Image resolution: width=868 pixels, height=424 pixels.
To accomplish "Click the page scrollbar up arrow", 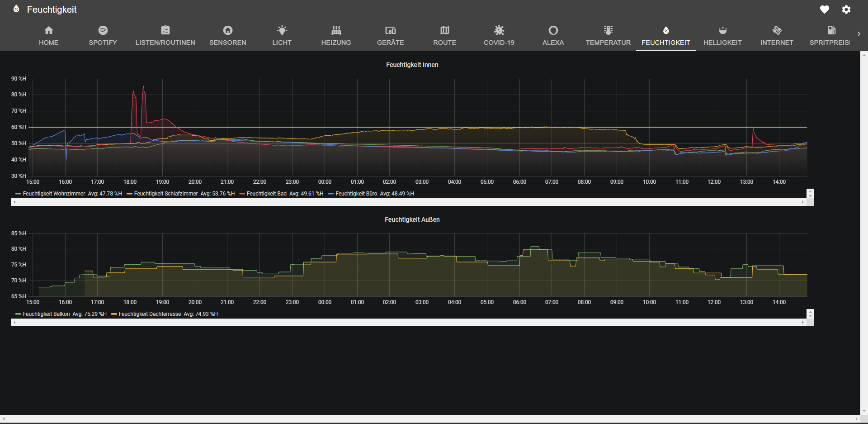I will coord(864,55).
